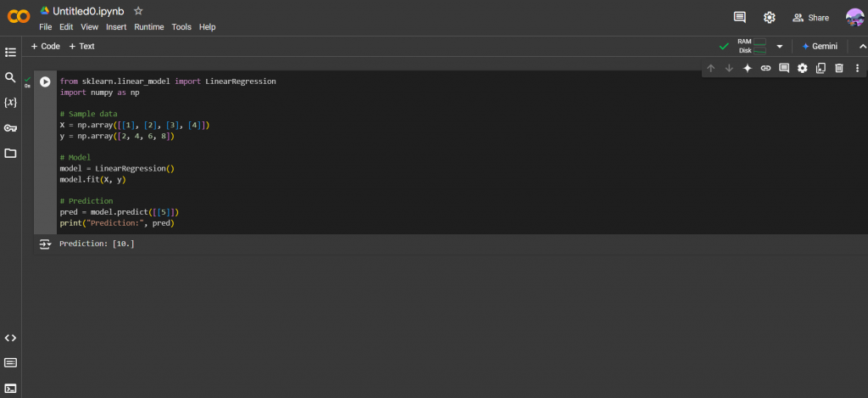Screen dimensions: 868x398
Task: Open the code snippets panel
Action: tap(10, 338)
